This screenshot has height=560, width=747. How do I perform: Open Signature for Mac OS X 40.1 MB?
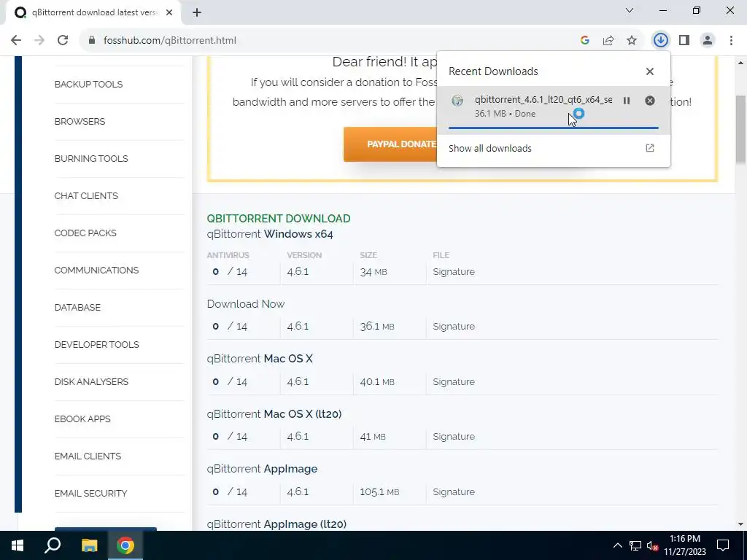pos(454,382)
